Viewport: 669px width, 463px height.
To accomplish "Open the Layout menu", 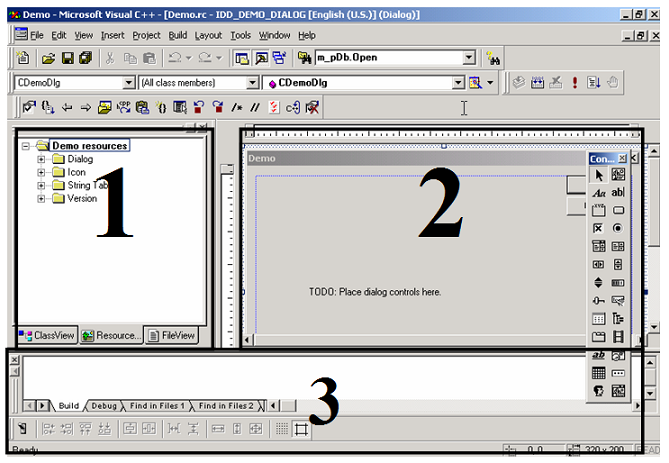I will point(208,35).
